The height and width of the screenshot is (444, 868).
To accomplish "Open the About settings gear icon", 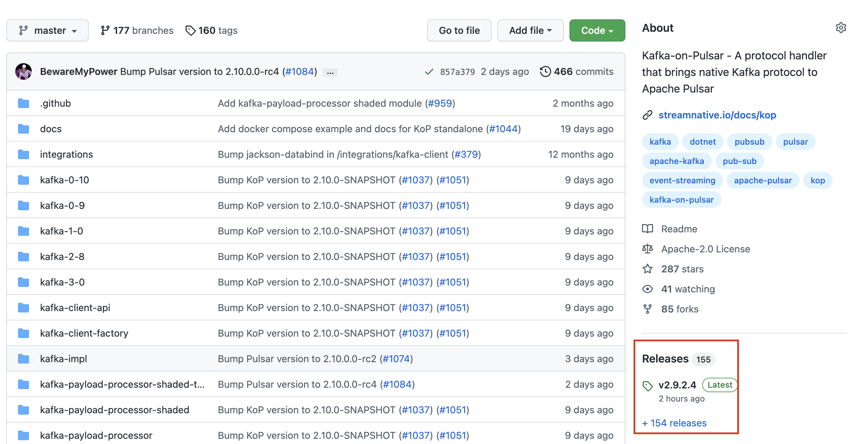I will click(841, 28).
